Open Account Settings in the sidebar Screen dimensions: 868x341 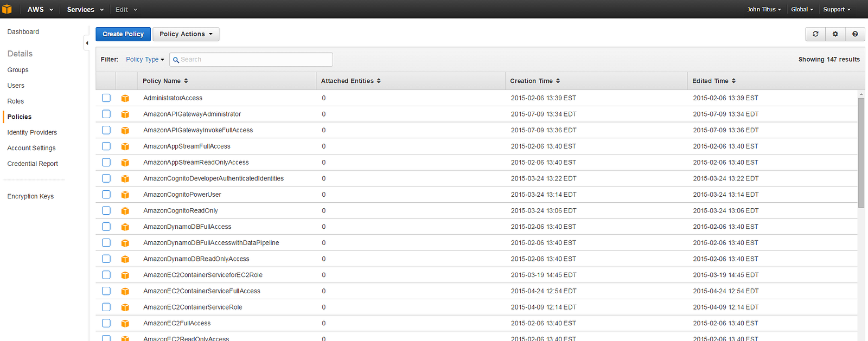click(x=31, y=148)
